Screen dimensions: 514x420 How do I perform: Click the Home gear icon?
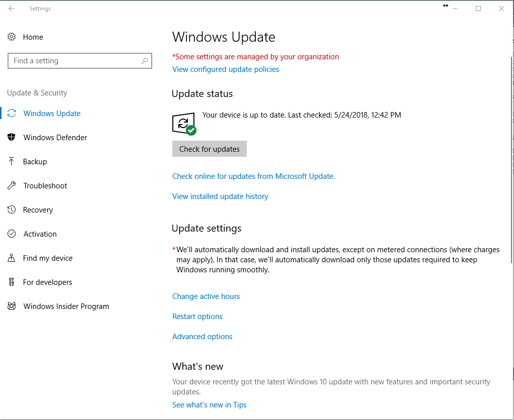12,37
